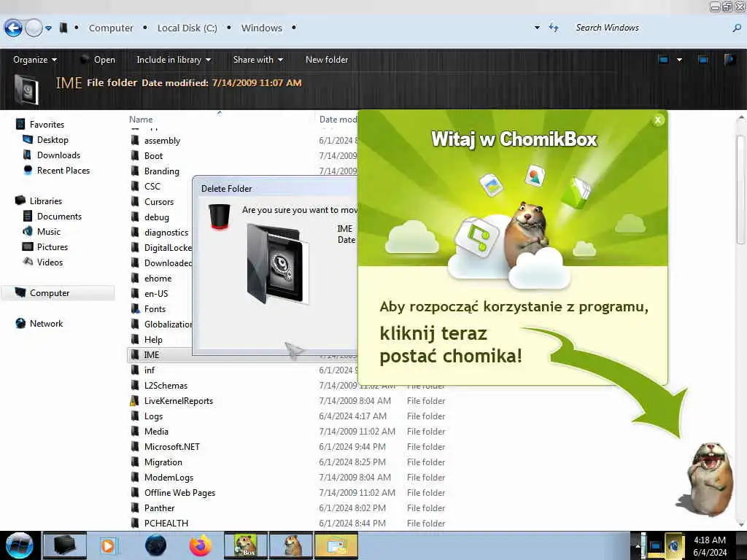Select the ModemLogs folder

169,477
